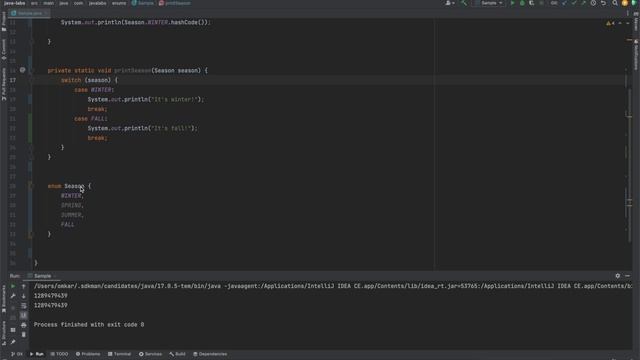Click the java command path in console
Image resolution: width=640 pixels, height=360 pixels.
[x=333, y=286]
